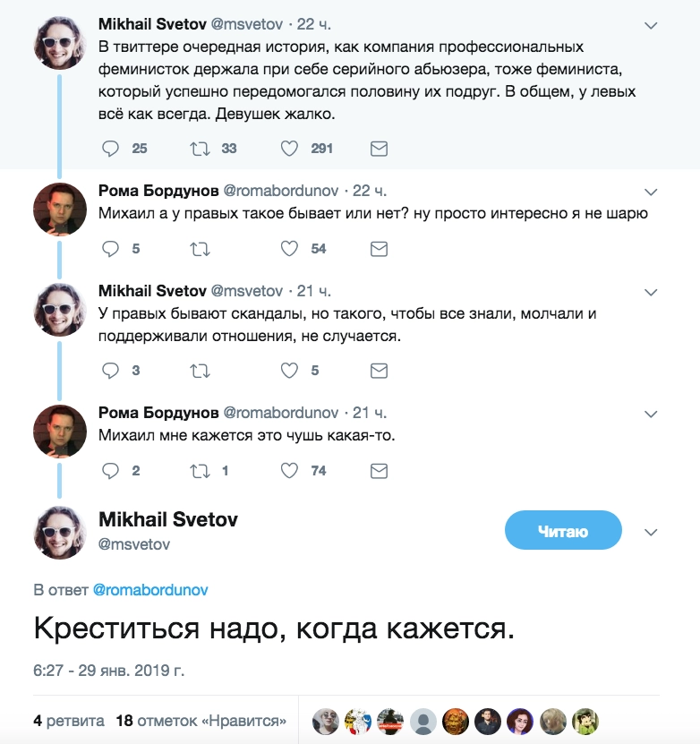Share the 'чушь какая-то' tweet by message

click(379, 471)
